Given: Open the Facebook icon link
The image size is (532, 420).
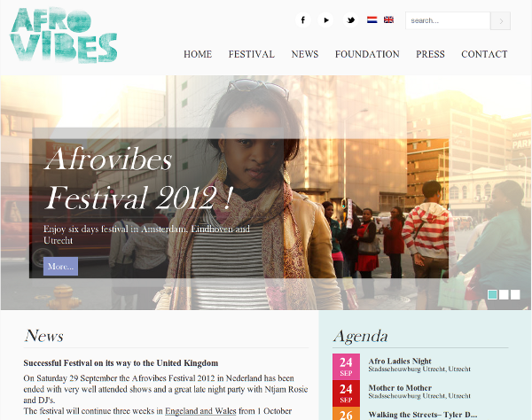Looking at the screenshot, I should pyautogui.click(x=302, y=20).
